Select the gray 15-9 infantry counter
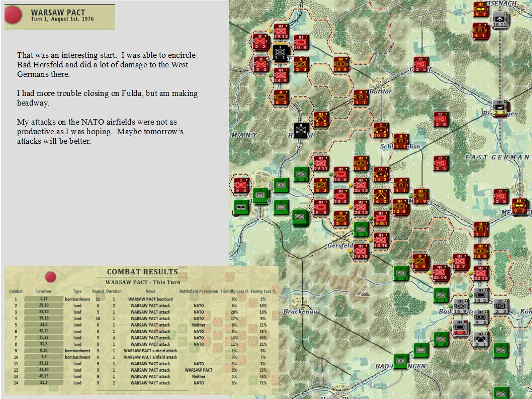Screen dimensions: 532x399 coord(461,307)
